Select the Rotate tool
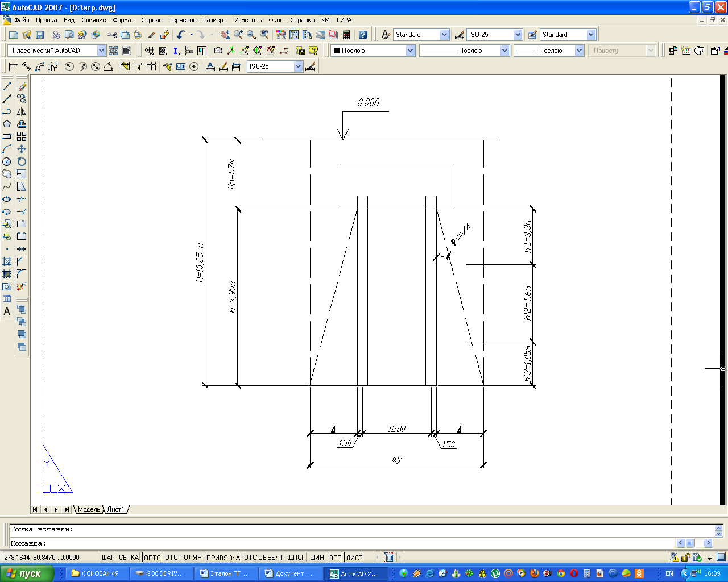The height and width of the screenshot is (582, 728). (22, 161)
